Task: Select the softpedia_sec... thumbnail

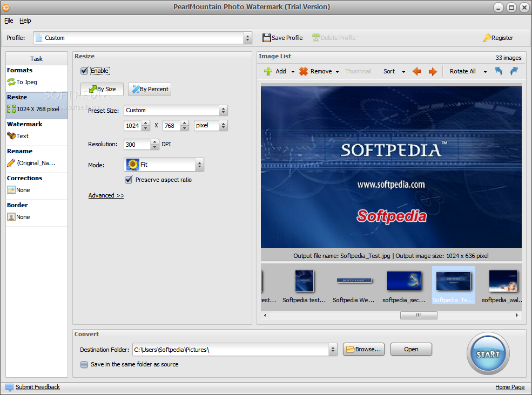Action: (x=404, y=285)
